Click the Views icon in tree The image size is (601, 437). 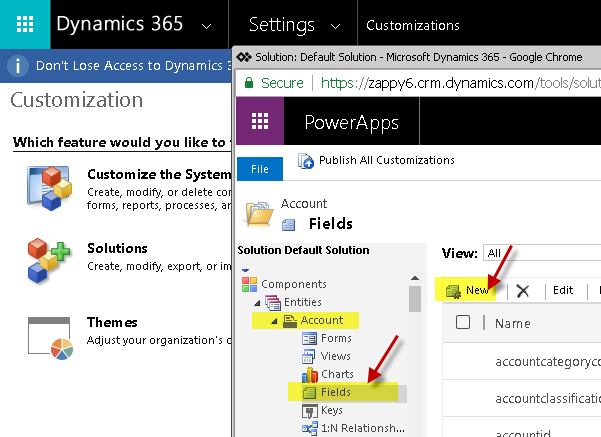click(x=309, y=356)
